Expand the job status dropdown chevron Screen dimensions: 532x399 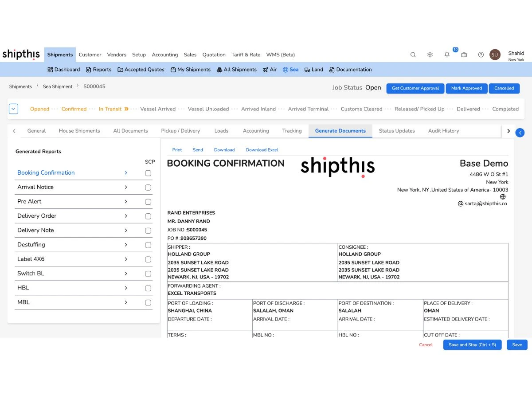tap(13, 109)
